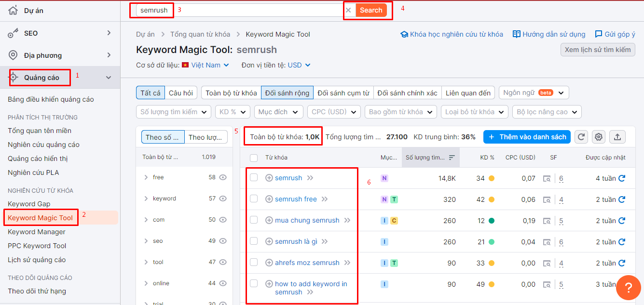Select Toàn bộ từ khóa match tab
Viewport: 644px width, 305px height.
point(231,93)
